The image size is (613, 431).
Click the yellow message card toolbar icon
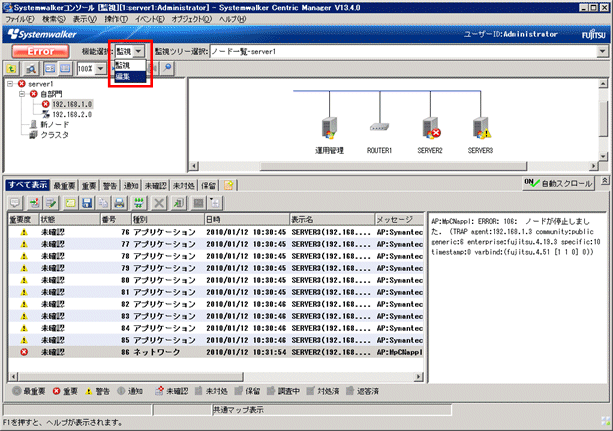(x=70, y=203)
